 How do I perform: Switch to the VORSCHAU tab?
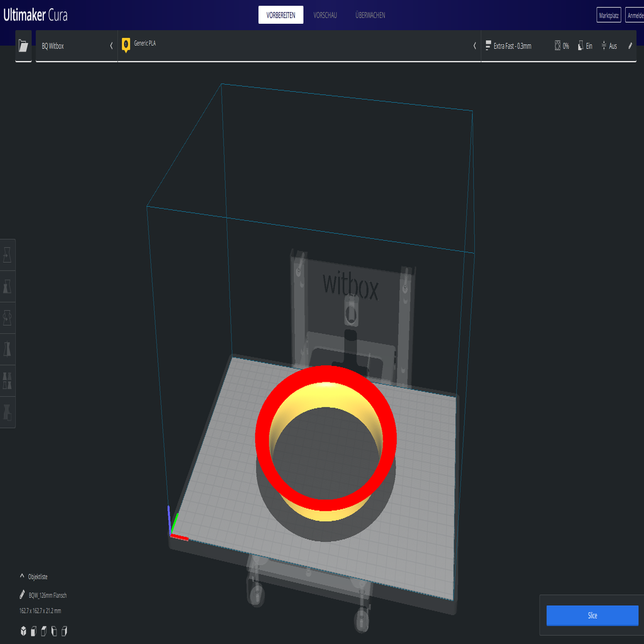325,15
